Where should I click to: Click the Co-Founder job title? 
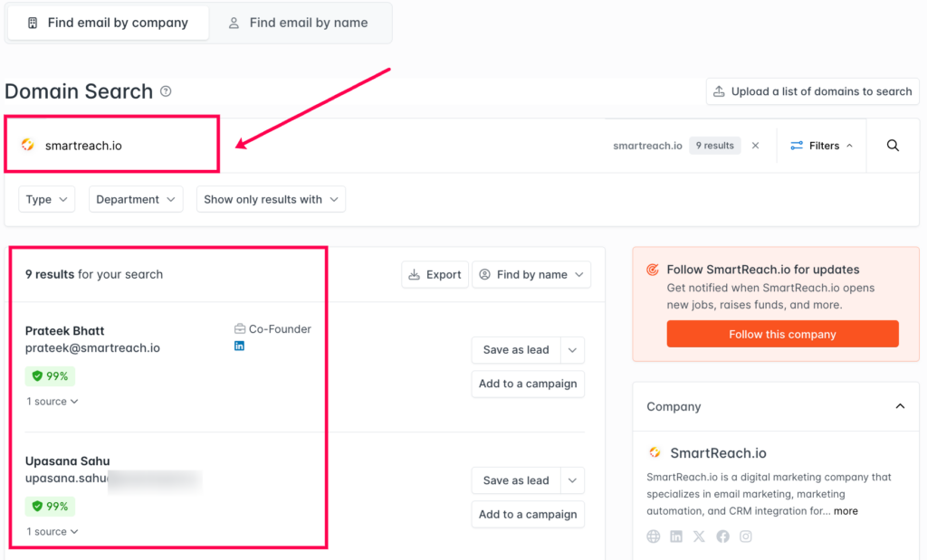(280, 329)
